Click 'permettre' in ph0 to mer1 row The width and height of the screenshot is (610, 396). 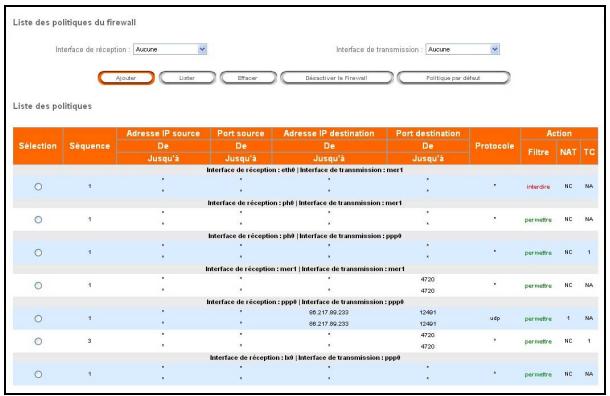coord(538,220)
